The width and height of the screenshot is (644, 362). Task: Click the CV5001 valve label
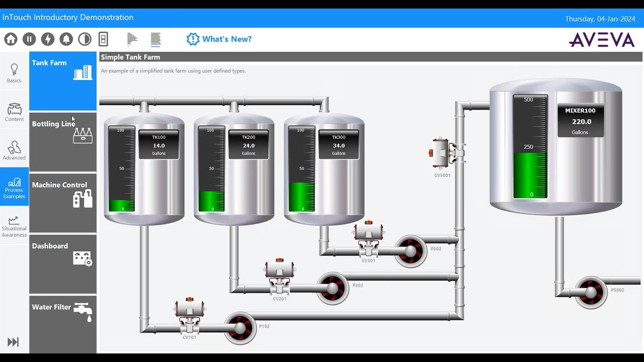[442, 175]
